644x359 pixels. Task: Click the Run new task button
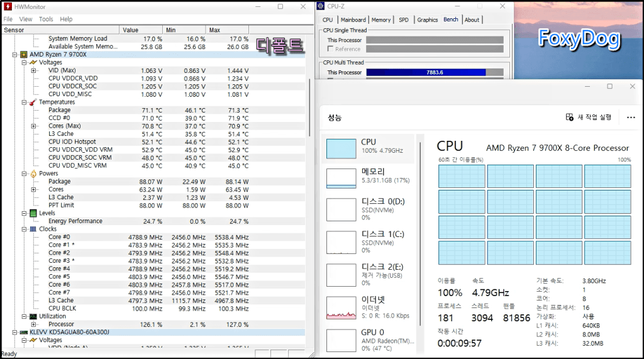[x=589, y=117]
